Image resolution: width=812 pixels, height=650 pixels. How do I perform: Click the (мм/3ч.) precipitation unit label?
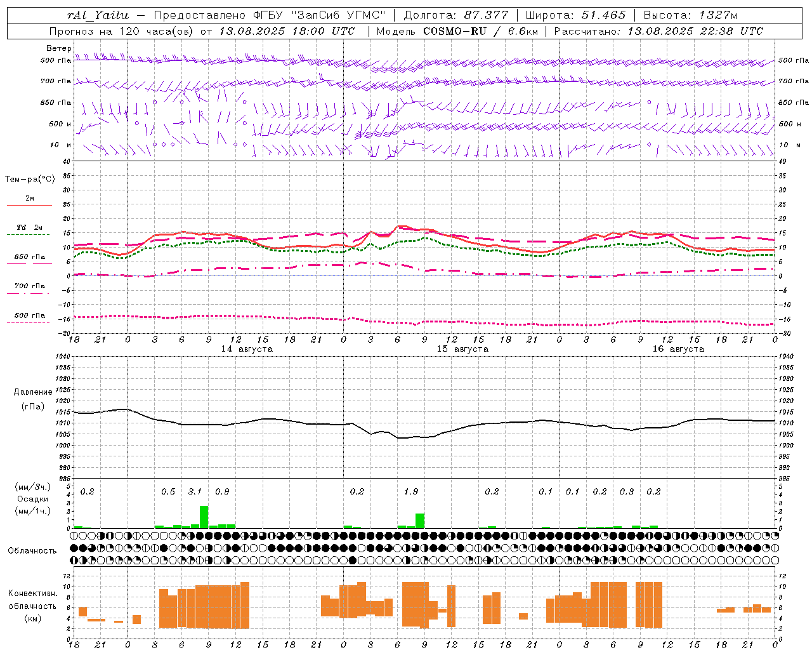point(32,487)
